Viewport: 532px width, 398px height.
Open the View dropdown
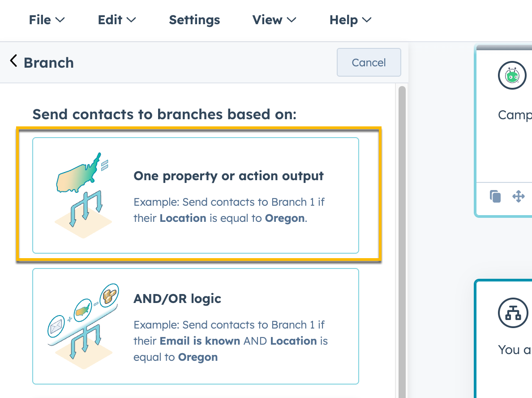point(274,20)
